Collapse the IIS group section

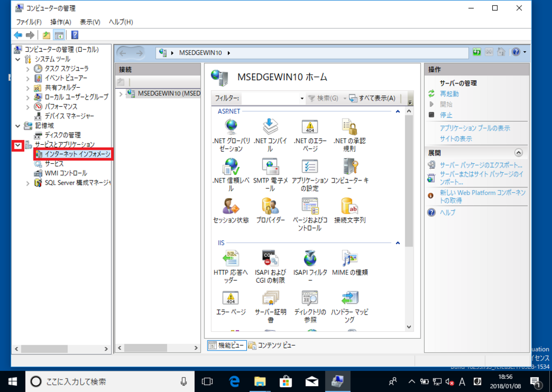pyautogui.click(x=398, y=243)
